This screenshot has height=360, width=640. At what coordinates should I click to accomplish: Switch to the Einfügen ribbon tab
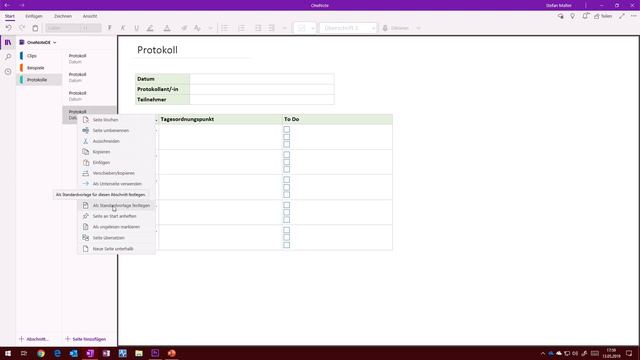(x=34, y=16)
